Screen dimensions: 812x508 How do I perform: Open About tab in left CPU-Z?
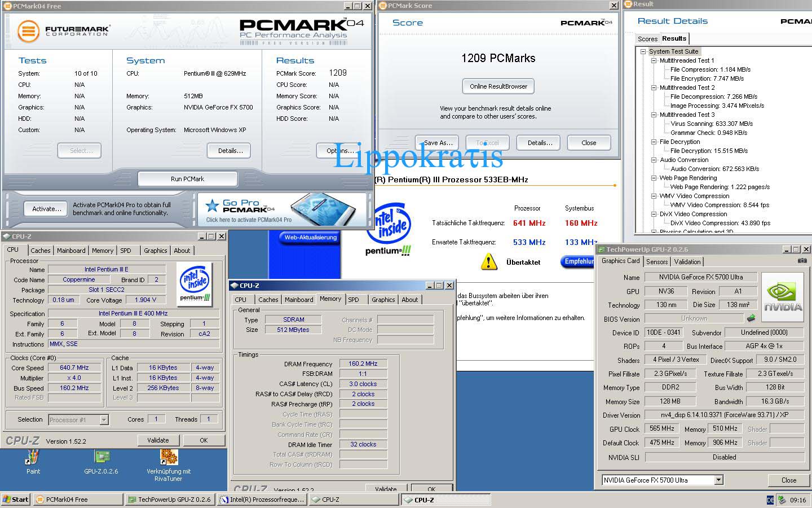tap(182, 251)
